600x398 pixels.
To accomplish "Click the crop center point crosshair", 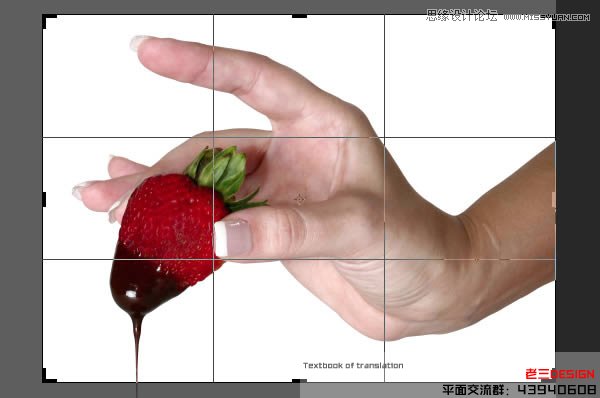I will pos(299,199).
